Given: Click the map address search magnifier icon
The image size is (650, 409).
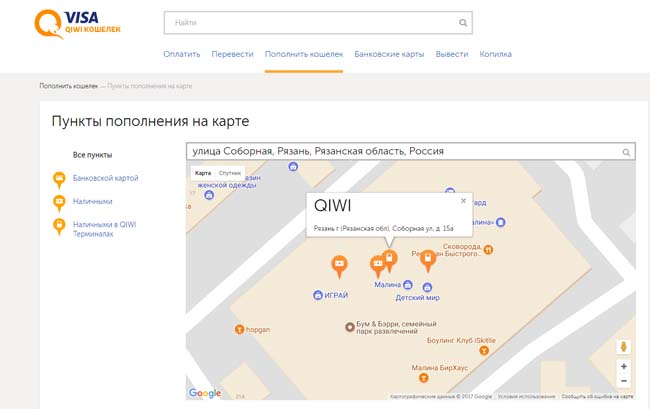Looking at the screenshot, I should (626, 152).
